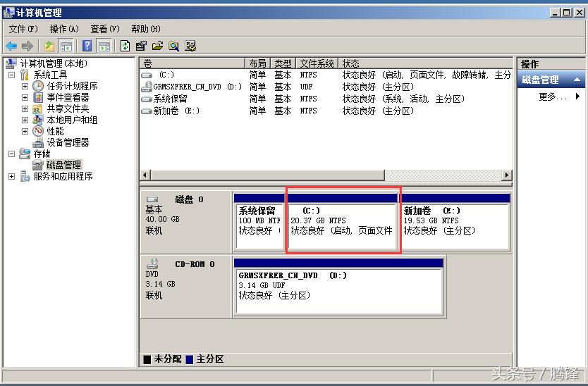Open the 查看(V) menu
Viewport: 588px width, 386px height.
coord(105,29)
